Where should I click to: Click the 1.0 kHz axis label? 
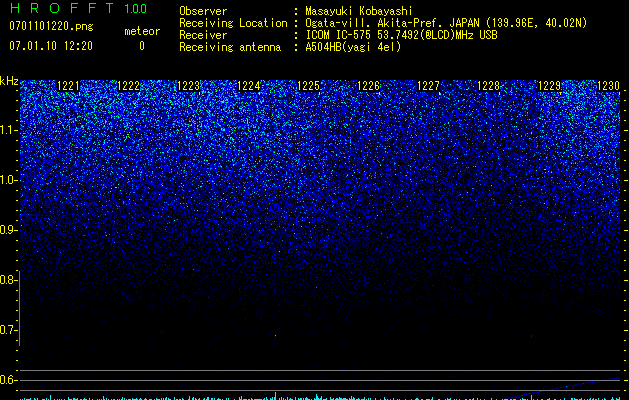tap(8, 180)
